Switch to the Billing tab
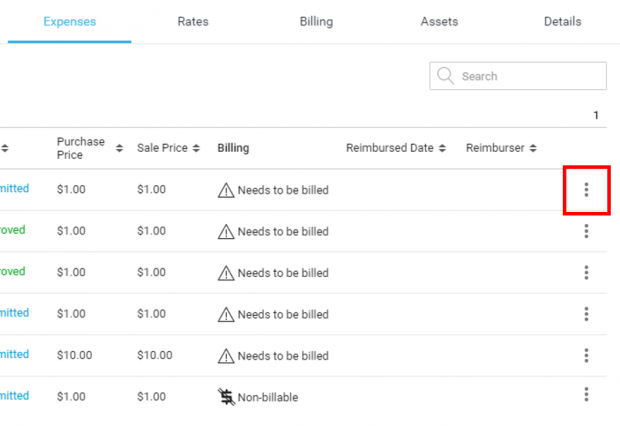This screenshot has width=620, height=426. 316,21
